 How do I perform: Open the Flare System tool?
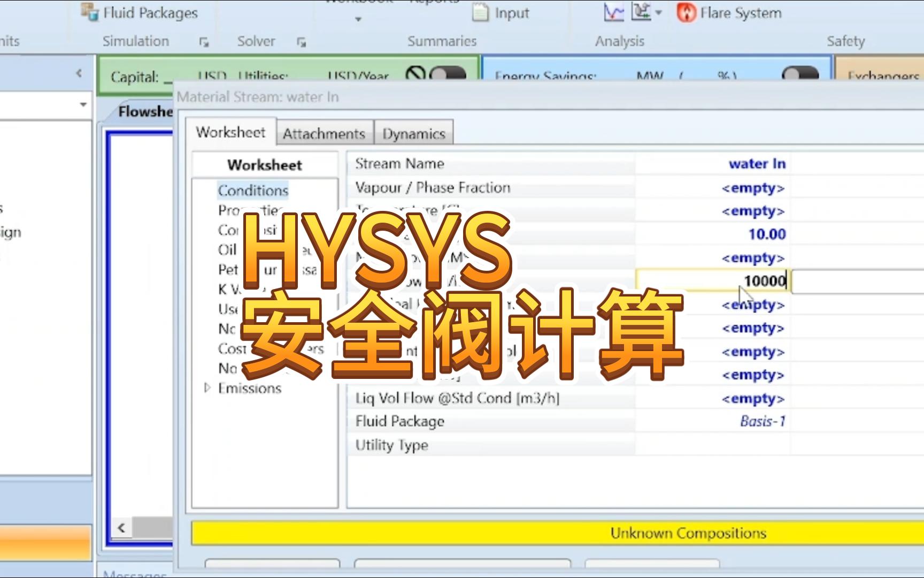(729, 12)
